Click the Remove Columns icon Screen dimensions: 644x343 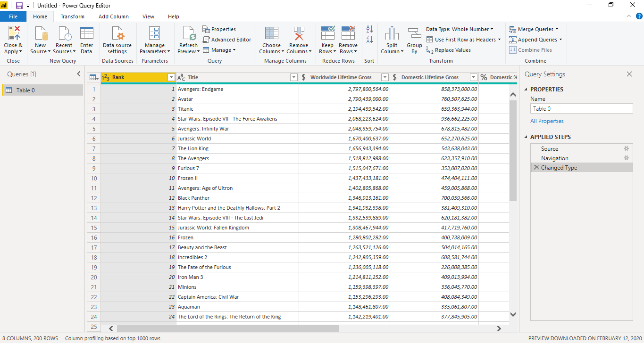[299, 33]
